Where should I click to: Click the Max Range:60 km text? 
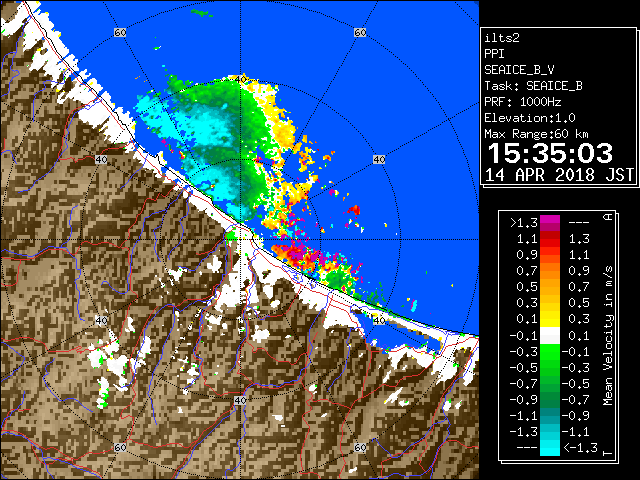point(536,134)
